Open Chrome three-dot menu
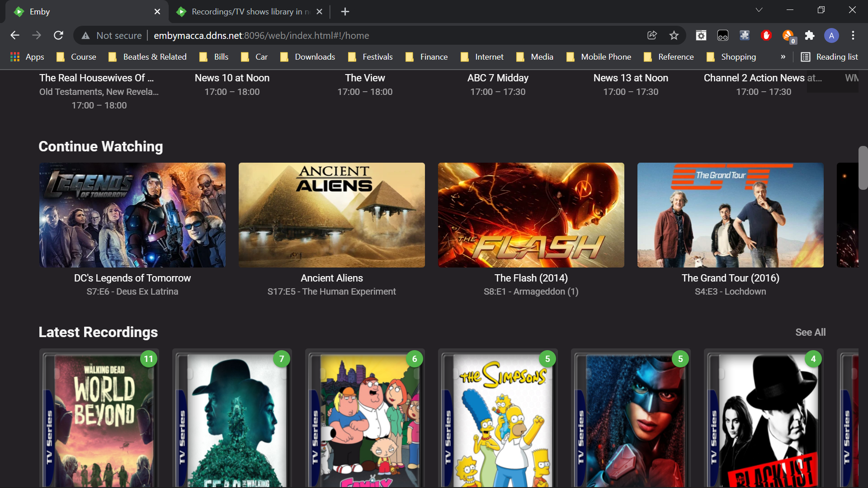The image size is (868, 488). click(853, 35)
